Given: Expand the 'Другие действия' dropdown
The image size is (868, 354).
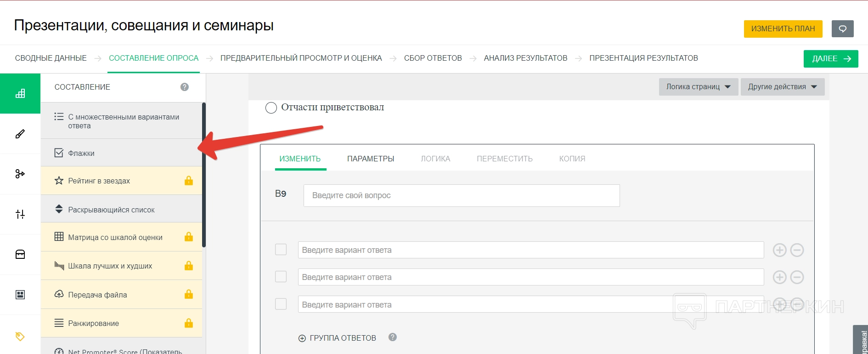Looking at the screenshot, I should [x=782, y=87].
